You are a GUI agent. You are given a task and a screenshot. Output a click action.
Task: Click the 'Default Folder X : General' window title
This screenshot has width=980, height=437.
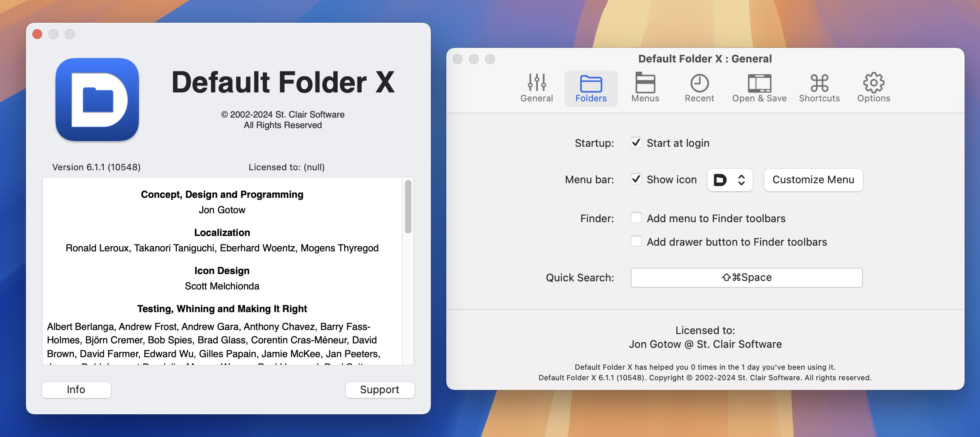[x=705, y=59]
